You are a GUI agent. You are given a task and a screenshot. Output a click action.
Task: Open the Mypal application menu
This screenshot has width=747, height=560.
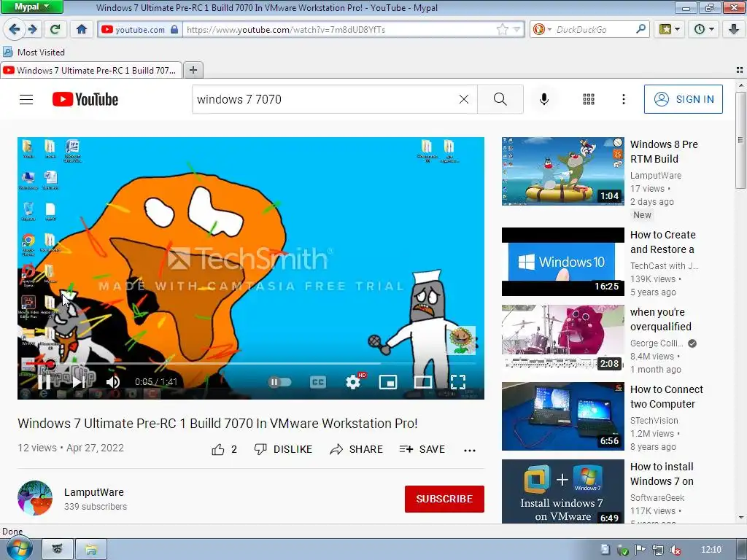31,7
